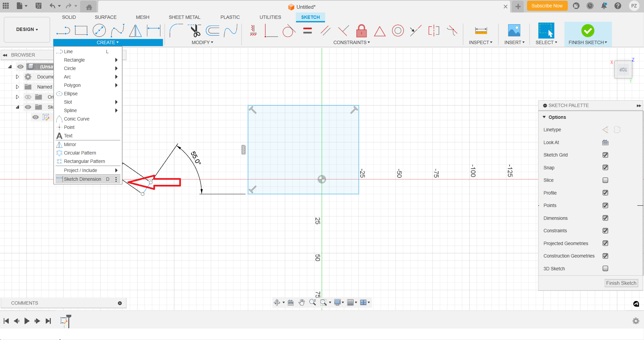This screenshot has width=644, height=340.
Task: Click the Look At icon
Action: tap(605, 142)
